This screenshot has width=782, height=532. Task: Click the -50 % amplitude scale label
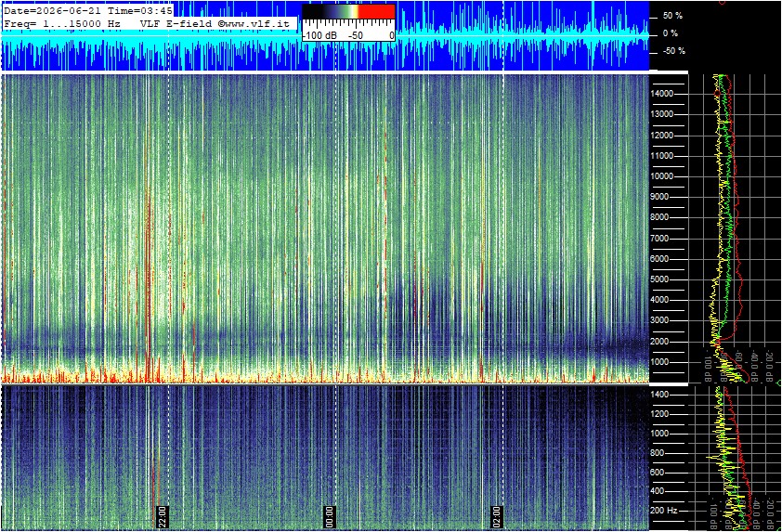(x=673, y=51)
